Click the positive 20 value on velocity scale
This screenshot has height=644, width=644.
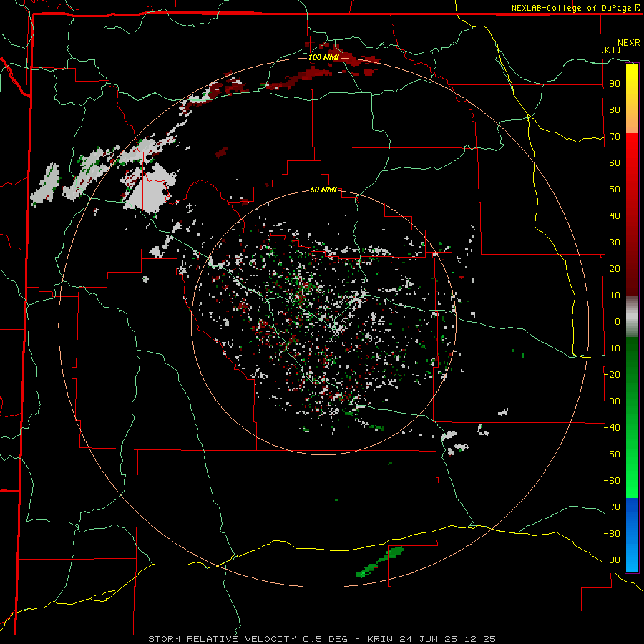click(615, 268)
